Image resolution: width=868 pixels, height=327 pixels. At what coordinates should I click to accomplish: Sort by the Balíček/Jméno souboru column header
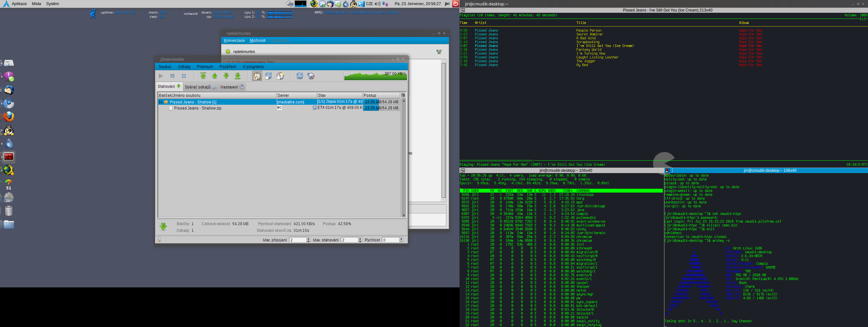[217, 95]
